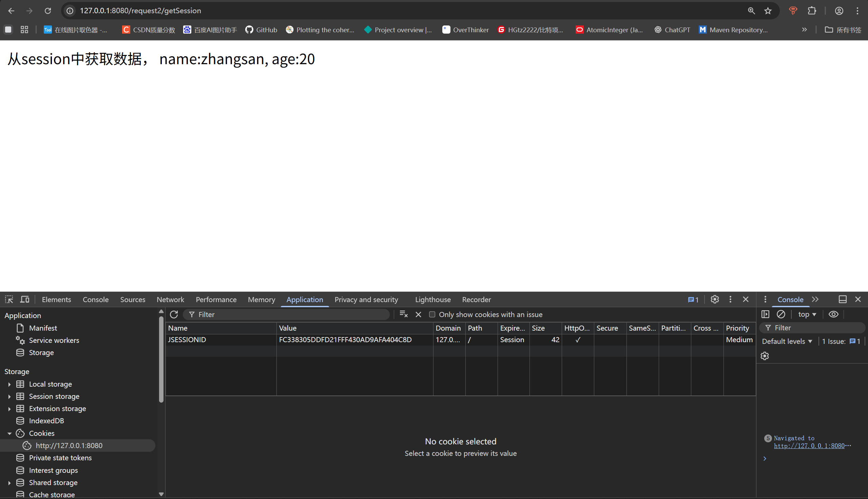Open the navigated URL link in console
This screenshot has height=499, width=868.
(809, 446)
